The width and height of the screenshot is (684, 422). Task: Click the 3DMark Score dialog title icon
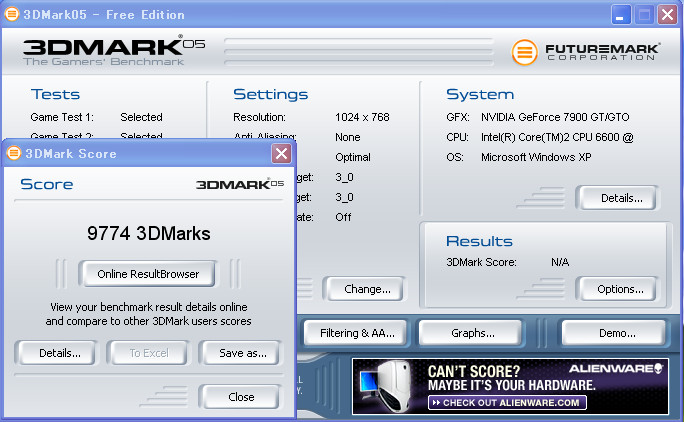pos(14,153)
